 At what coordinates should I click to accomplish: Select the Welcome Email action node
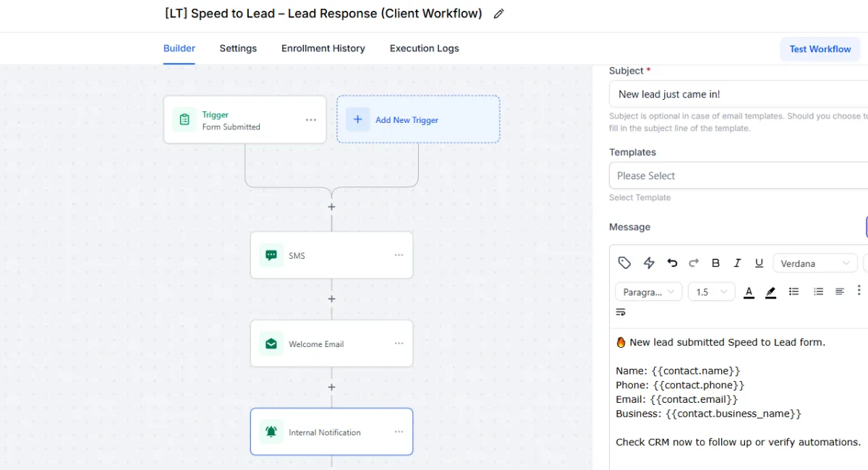point(331,343)
